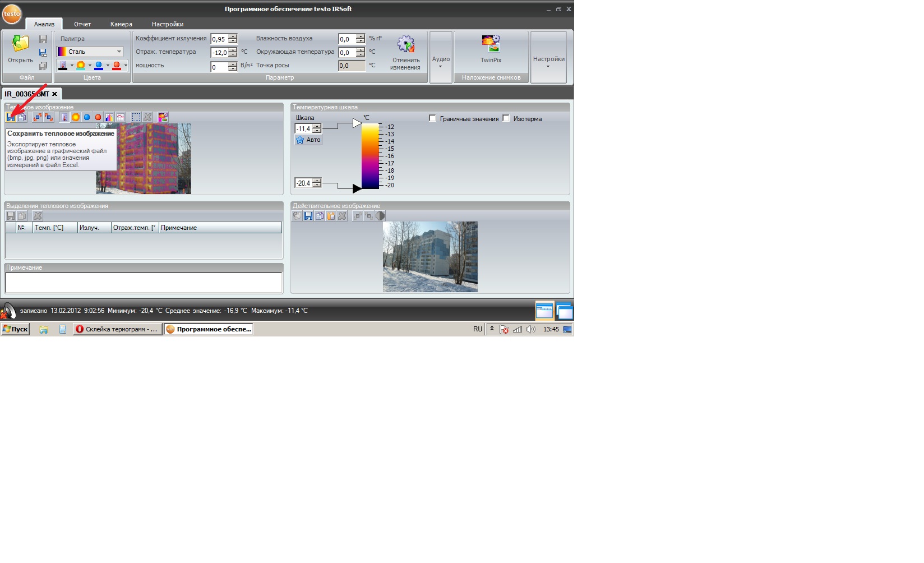Click the Примечание text field
The height and width of the screenshot is (563, 924).
[x=144, y=283]
